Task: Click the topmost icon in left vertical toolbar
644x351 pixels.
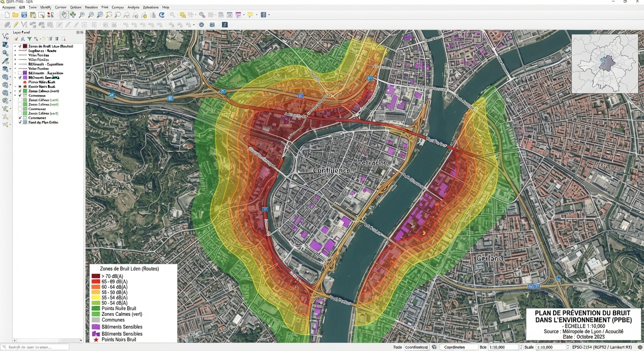Action: pos(5,37)
